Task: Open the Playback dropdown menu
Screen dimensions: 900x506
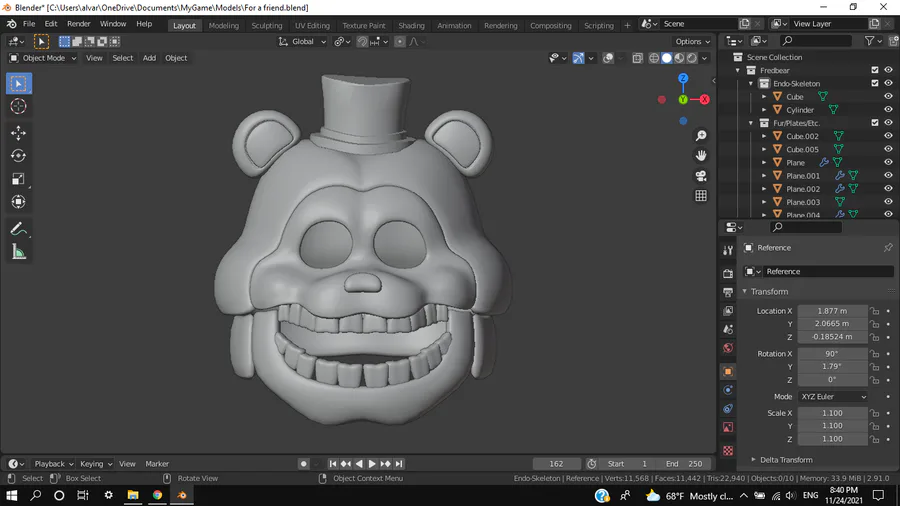Action: pyautogui.click(x=54, y=464)
